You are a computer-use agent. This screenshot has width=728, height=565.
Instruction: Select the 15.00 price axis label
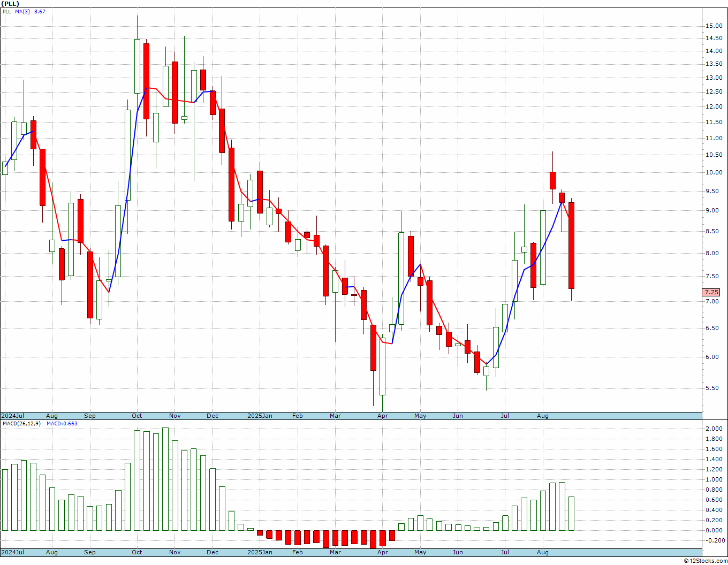(713, 26)
